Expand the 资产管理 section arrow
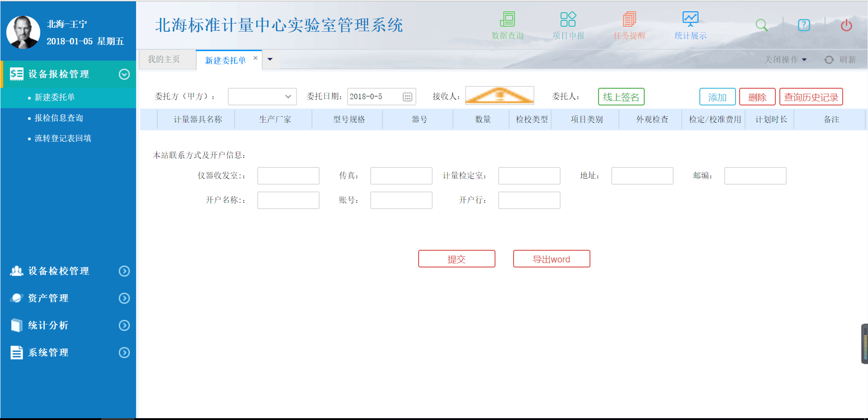Viewport: 868px width, 420px height. [124, 298]
